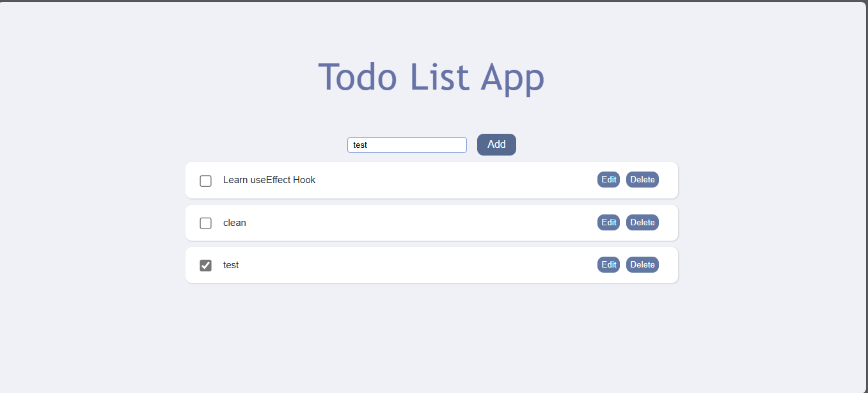Click the "Todo List App" title

[x=432, y=77]
